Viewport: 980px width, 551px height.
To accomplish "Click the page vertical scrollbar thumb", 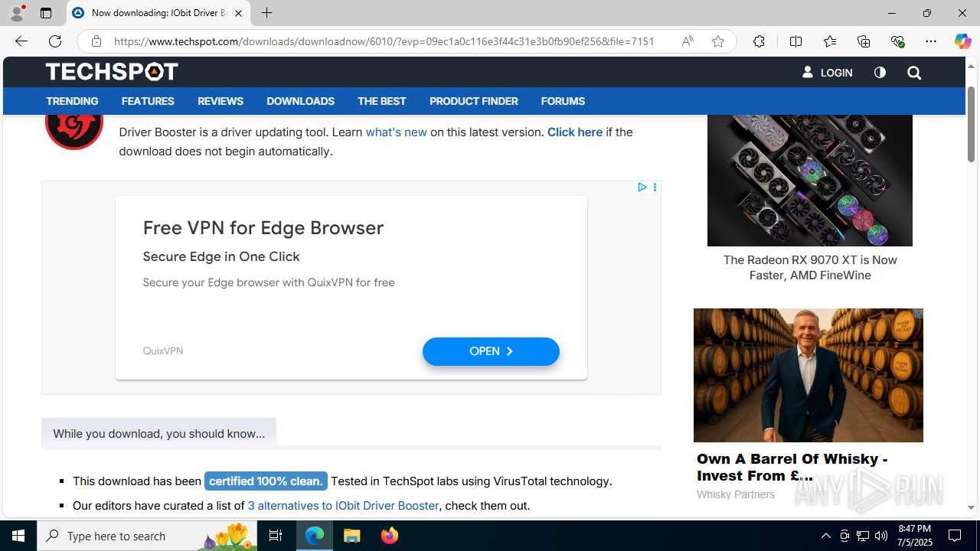I will click(971, 124).
